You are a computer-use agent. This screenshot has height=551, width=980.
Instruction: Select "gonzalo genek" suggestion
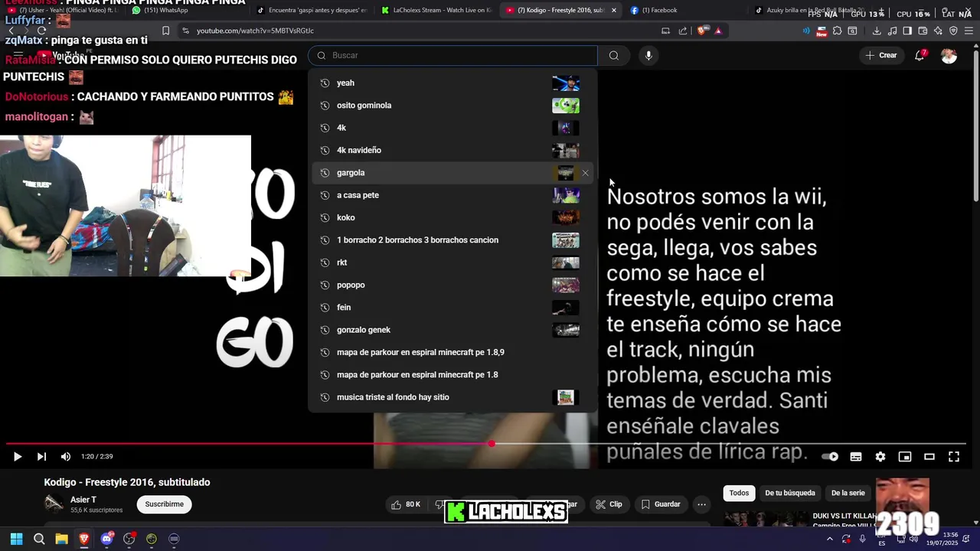pyautogui.click(x=452, y=330)
